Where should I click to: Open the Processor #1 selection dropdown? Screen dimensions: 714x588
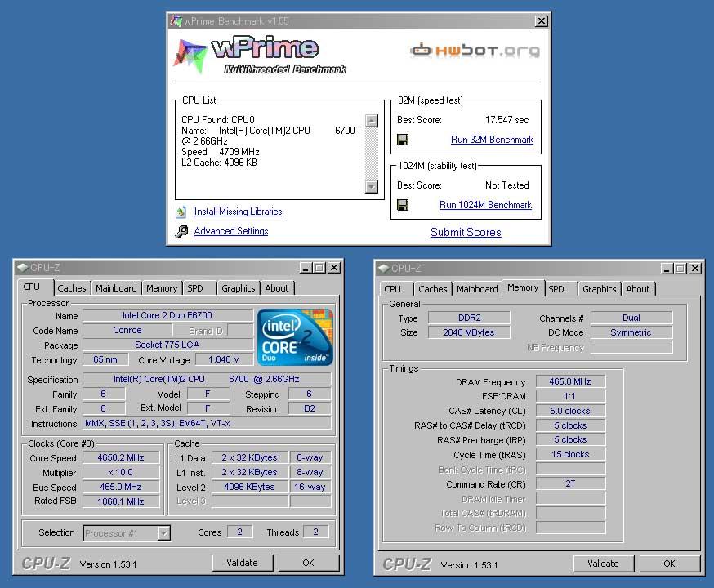164,533
